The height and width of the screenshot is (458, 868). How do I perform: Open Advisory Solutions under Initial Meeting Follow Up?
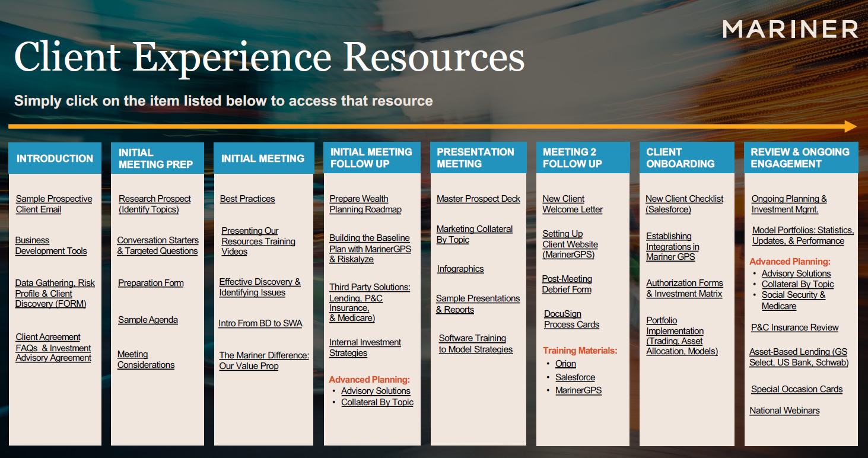pyautogui.click(x=376, y=391)
